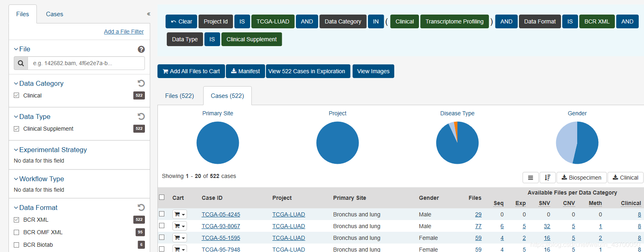This screenshot has width=644, height=252.
Task: Open cart dropdown for case TCGA-55-1595
Action: coord(180,238)
